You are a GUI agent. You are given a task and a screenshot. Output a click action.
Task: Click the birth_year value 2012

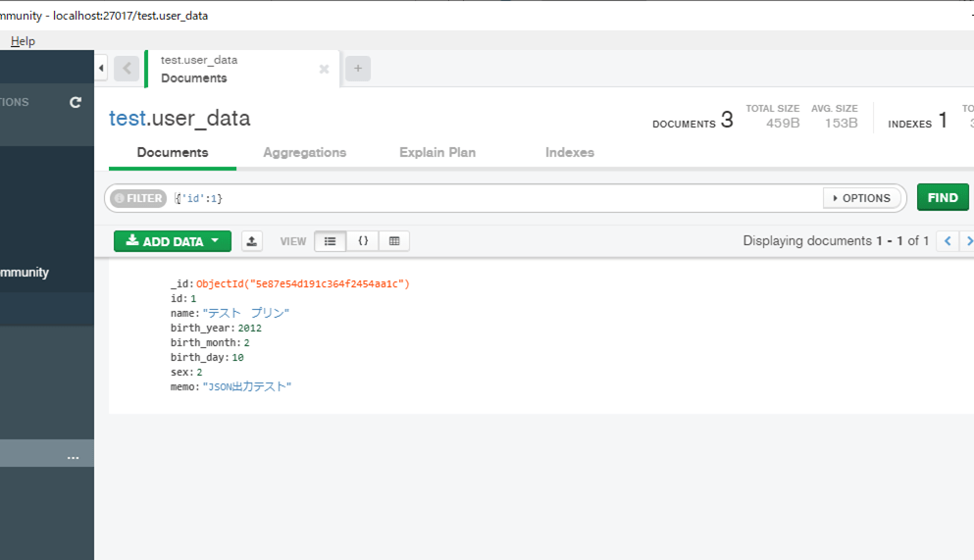250,328
